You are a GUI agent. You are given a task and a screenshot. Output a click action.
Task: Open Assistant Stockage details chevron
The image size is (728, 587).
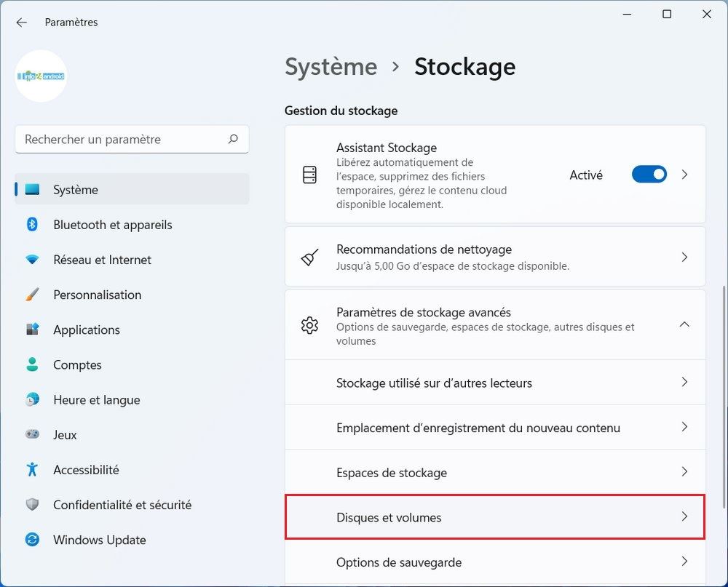(x=684, y=175)
